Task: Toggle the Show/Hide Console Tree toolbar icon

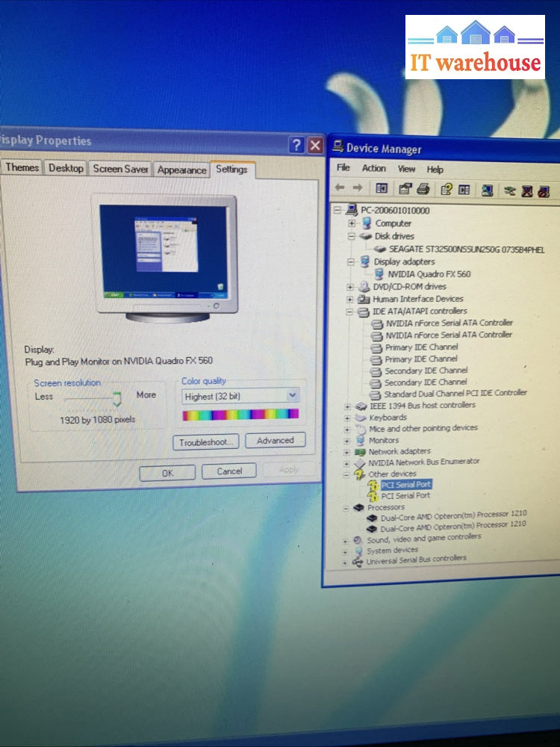Action: 382,188
